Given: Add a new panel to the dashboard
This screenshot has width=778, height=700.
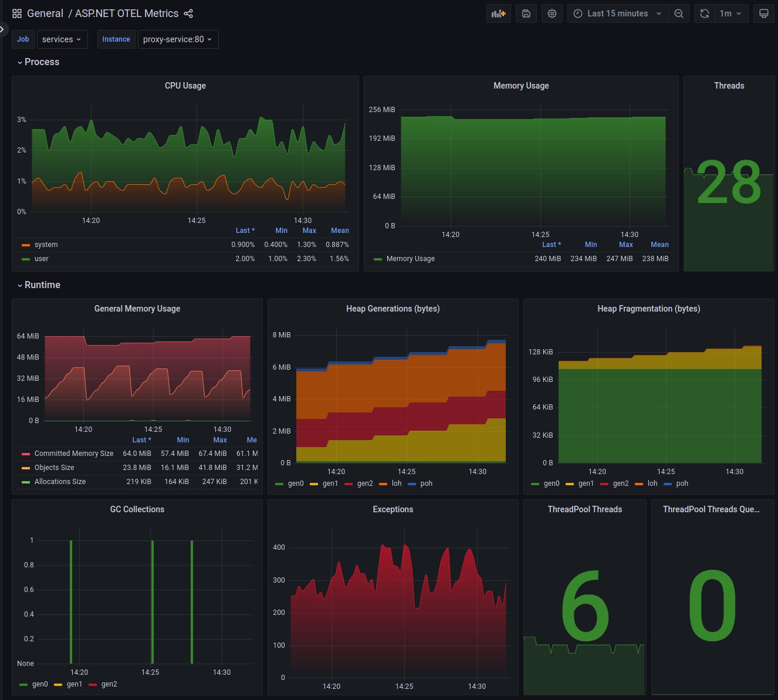Looking at the screenshot, I should (x=498, y=13).
